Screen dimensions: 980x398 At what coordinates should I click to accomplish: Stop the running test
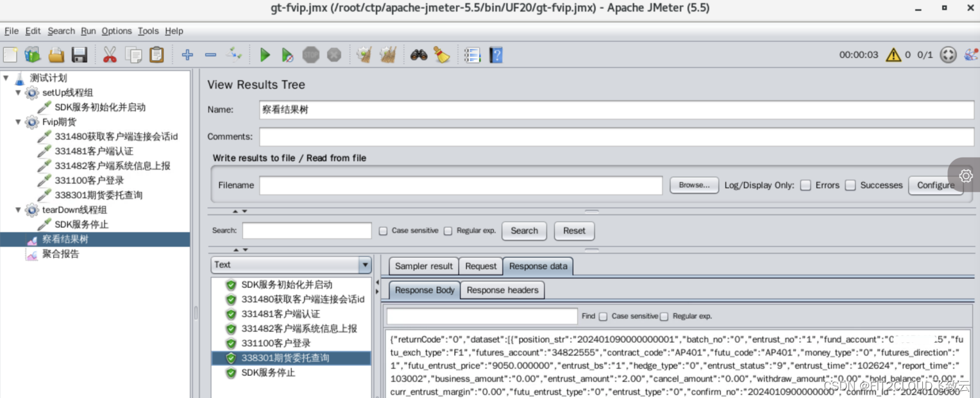click(311, 55)
